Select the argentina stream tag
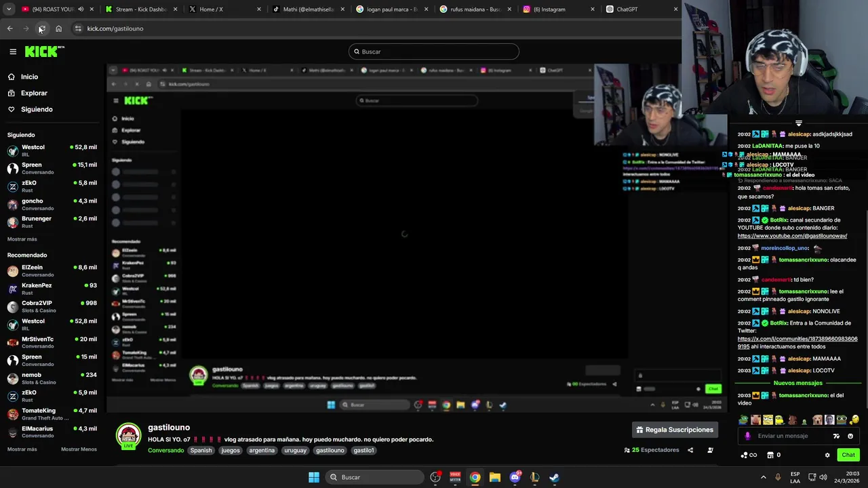The width and height of the screenshot is (868, 488). coord(262,450)
